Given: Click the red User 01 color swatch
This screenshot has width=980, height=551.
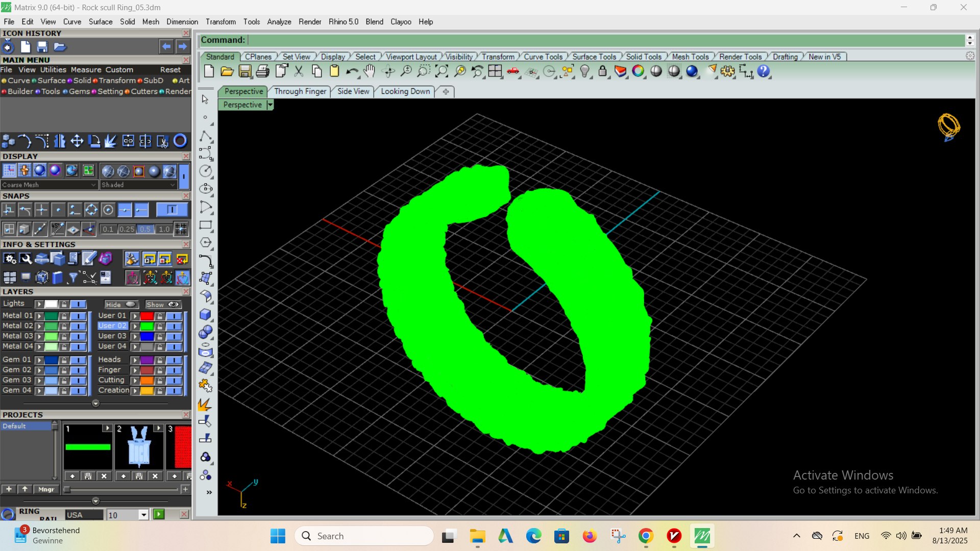Looking at the screenshot, I should point(147,316).
